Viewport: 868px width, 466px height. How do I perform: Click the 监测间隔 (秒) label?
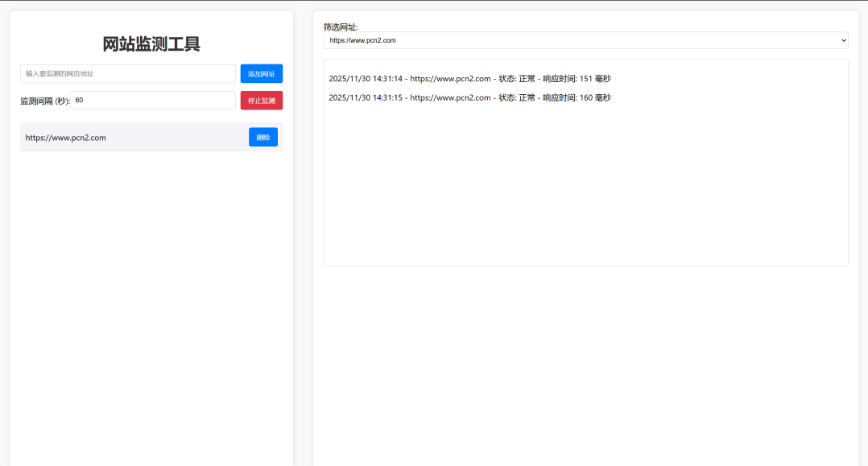point(45,101)
